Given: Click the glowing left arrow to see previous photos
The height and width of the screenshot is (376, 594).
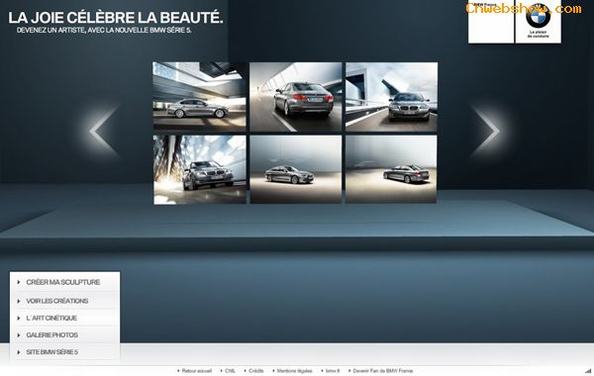Looking at the screenshot, I should (x=104, y=131).
